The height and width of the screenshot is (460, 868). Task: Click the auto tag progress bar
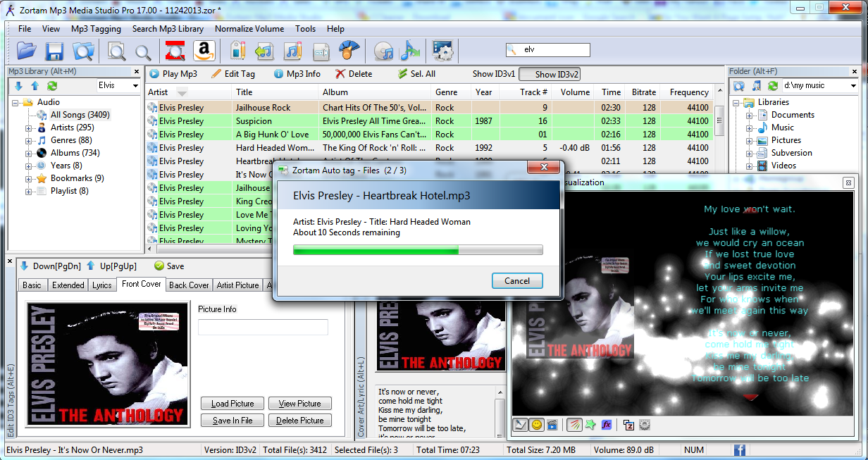(x=418, y=249)
